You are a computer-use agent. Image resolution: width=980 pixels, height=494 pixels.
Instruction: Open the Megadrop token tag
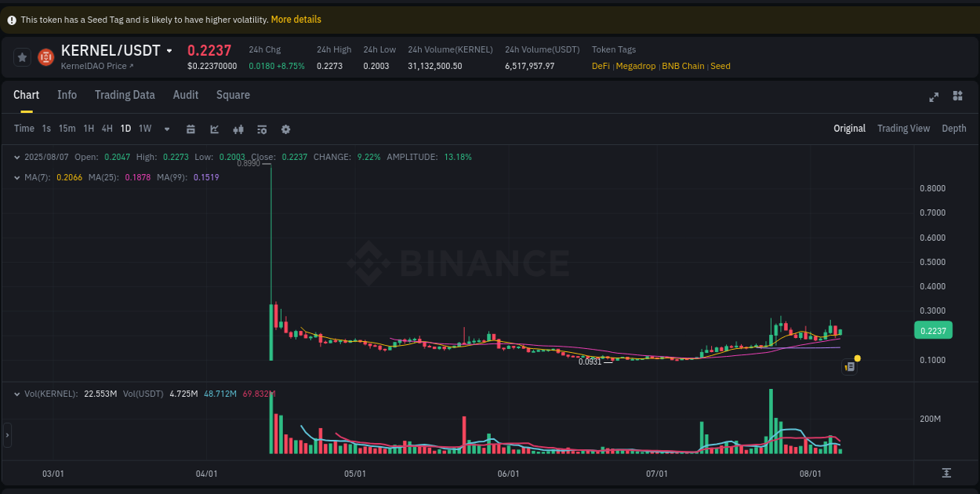[x=636, y=66]
